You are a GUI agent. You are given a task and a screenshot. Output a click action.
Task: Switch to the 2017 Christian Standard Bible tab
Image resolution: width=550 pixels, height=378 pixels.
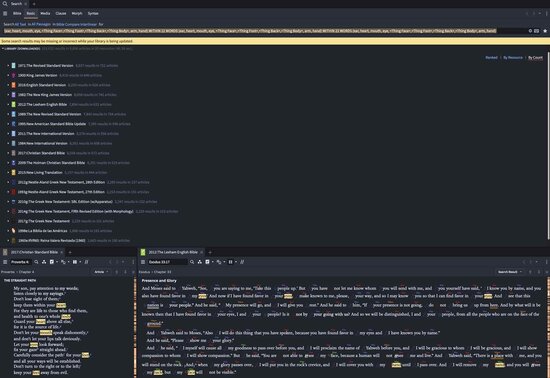(34, 252)
